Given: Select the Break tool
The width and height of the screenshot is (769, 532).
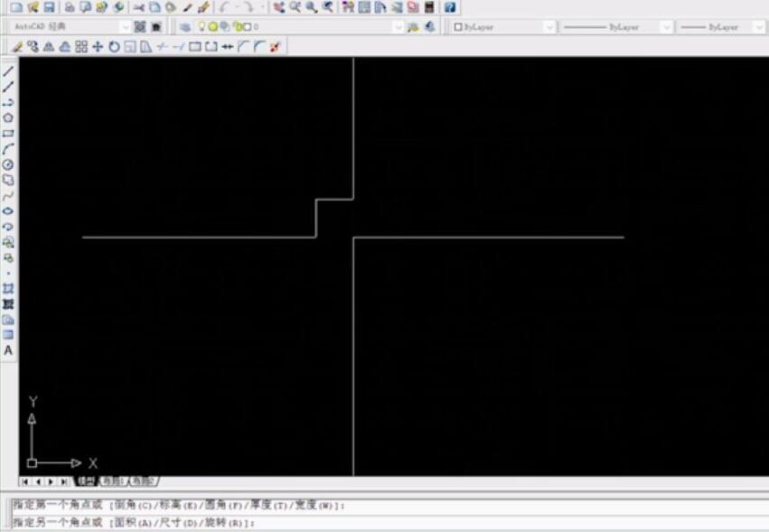Looking at the screenshot, I should (x=211, y=47).
